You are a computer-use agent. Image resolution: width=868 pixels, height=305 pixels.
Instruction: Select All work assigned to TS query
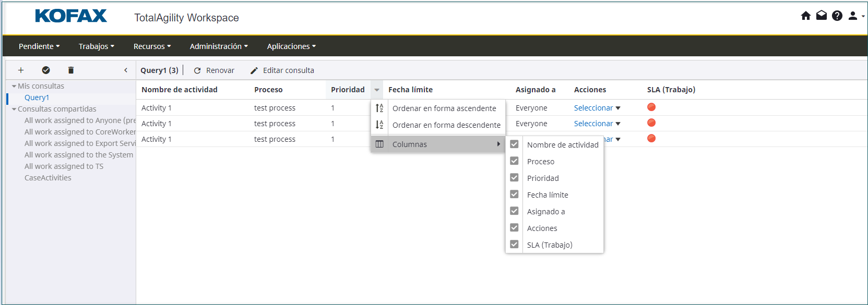(64, 166)
